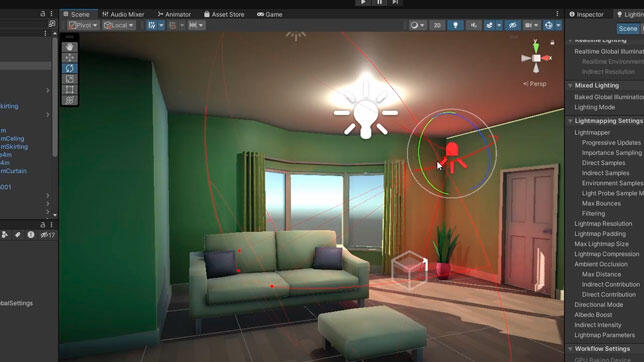Open the Pivot handle position dropdown
Image resolution: width=644 pixels, height=362 pixels.
click(x=83, y=25)
